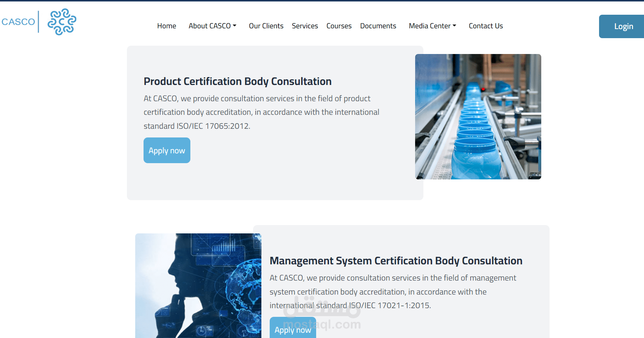The width and height of the screenshot is (644, 338).
Task: Select the Management System Certification Body Consultation heading
Action: [396, 261]
